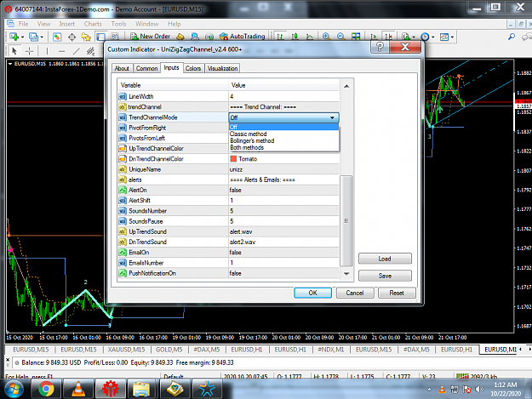This screenshot has height=399, width=532.
Task: Expand the New Chart dropdown arrow
Action: [x=22, y=37]
